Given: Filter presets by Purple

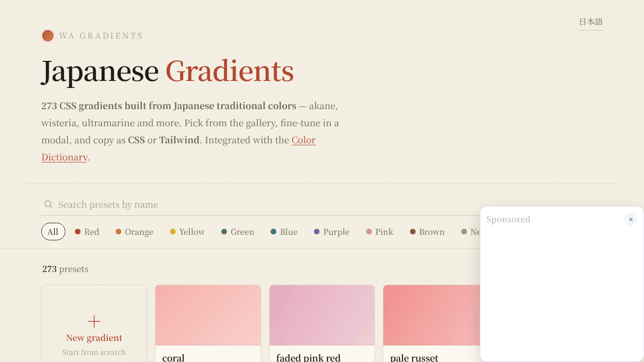Looking at the screenshot, I should 332,232.
